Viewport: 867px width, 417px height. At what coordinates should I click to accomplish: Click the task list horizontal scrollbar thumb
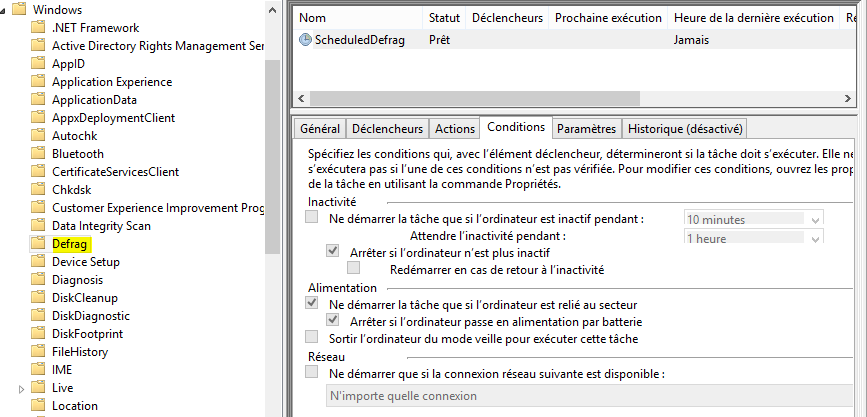pos(474,98)
